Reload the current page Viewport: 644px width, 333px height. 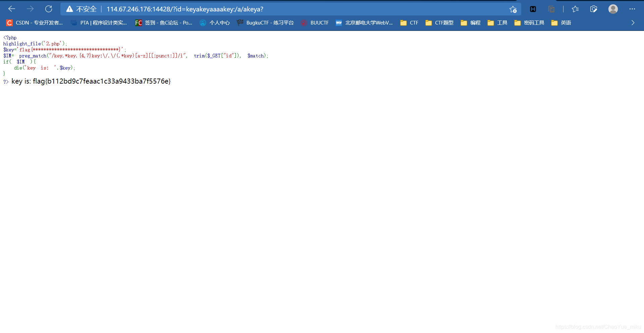[x=49, y=9]
